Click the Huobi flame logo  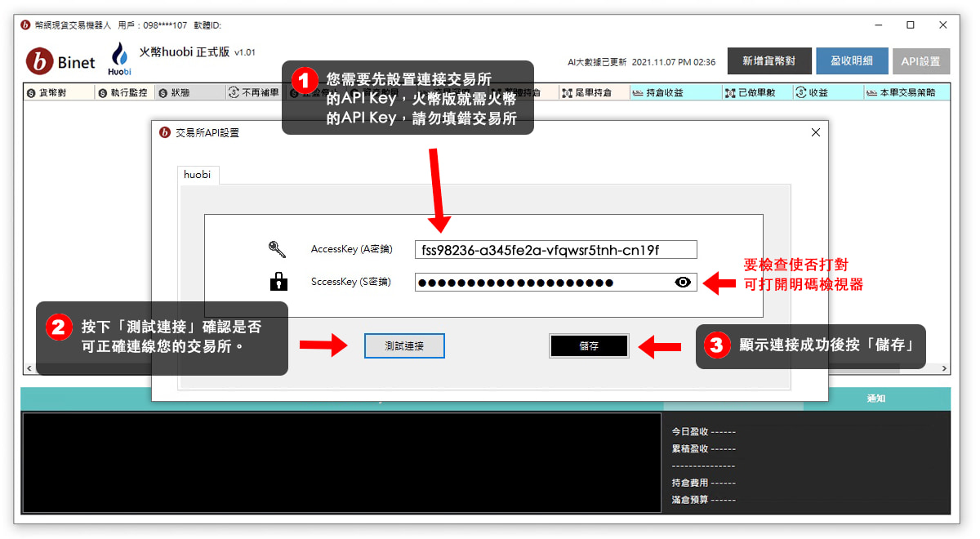click(120, 60)
